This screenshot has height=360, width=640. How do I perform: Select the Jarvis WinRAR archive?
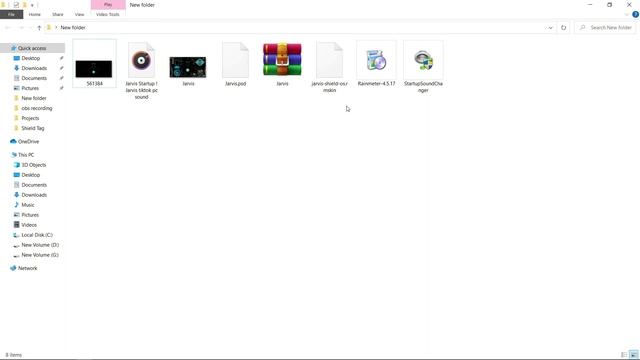(282, 64)
